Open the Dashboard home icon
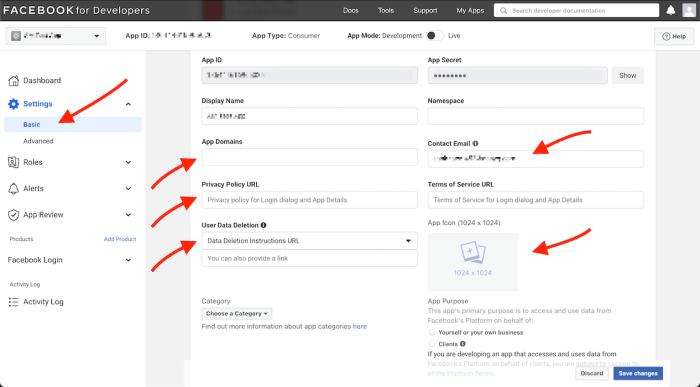Screen dimensions: 700x387 coord(14,80)
